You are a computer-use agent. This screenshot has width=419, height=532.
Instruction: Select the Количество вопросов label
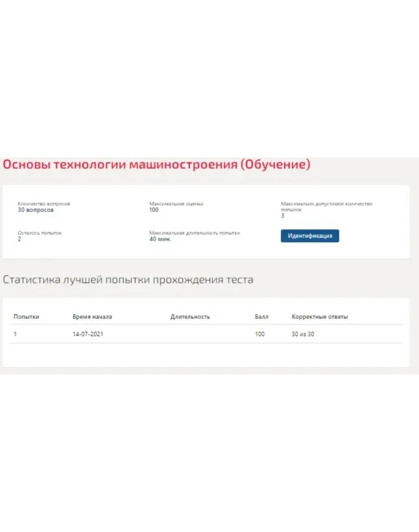coord(44,204)
